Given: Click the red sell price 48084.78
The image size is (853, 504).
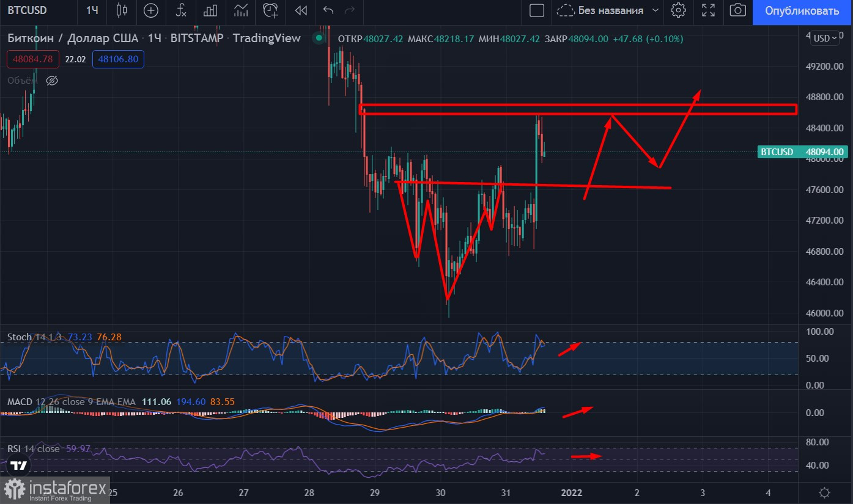Looking at the screenshot, I should [32, 59].
